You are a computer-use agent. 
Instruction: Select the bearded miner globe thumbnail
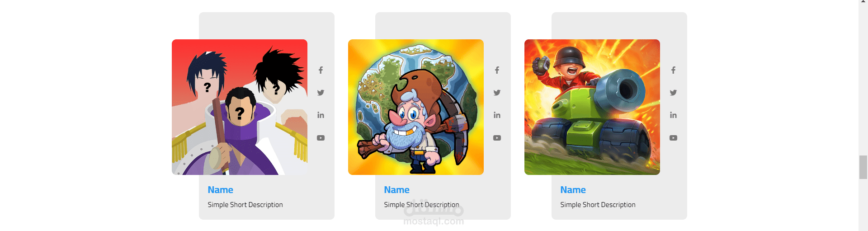click(416, 107)
